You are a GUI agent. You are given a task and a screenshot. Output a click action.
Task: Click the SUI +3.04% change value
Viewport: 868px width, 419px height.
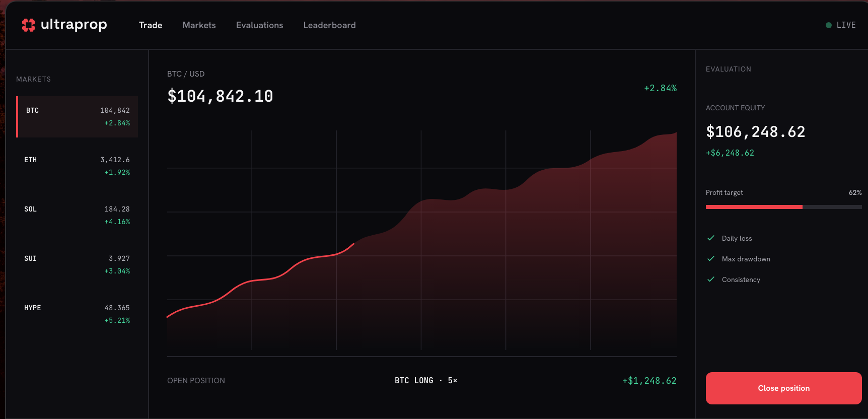117,271
